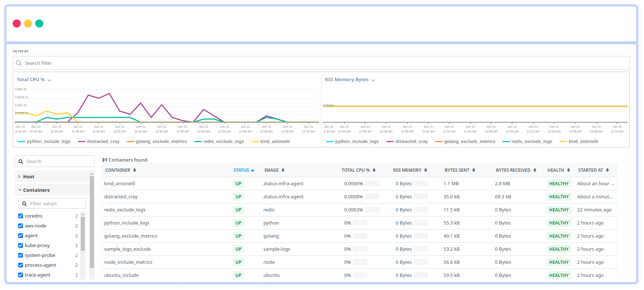Click the magnifier icon in Search filter bar
Image resolution: width=644 pixels, height=290 pixels.
click(x=19, y=63)
